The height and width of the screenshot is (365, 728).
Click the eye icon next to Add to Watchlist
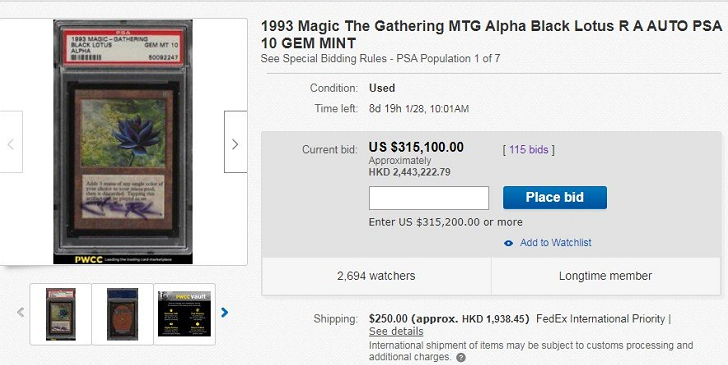coord(508,243)
